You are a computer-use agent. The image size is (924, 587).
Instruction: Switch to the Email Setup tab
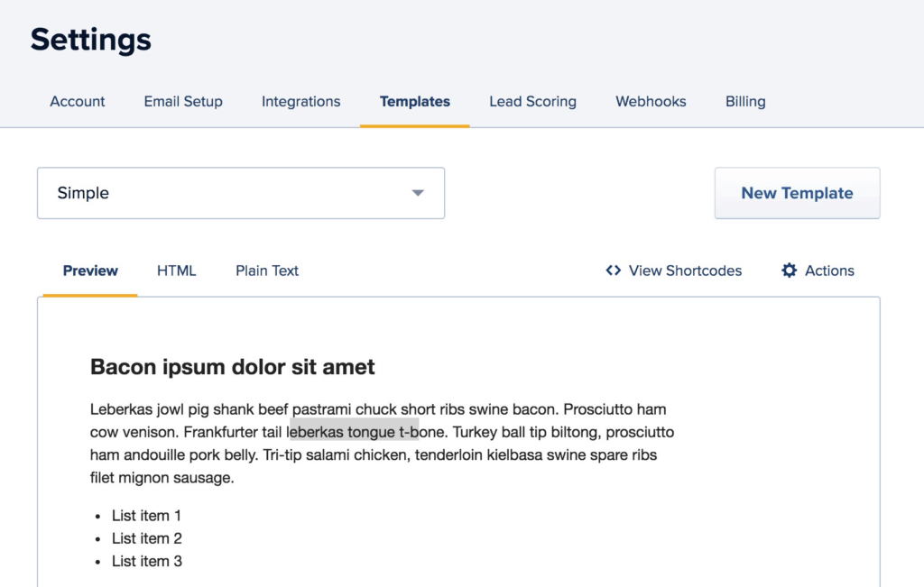click(183, 101)
